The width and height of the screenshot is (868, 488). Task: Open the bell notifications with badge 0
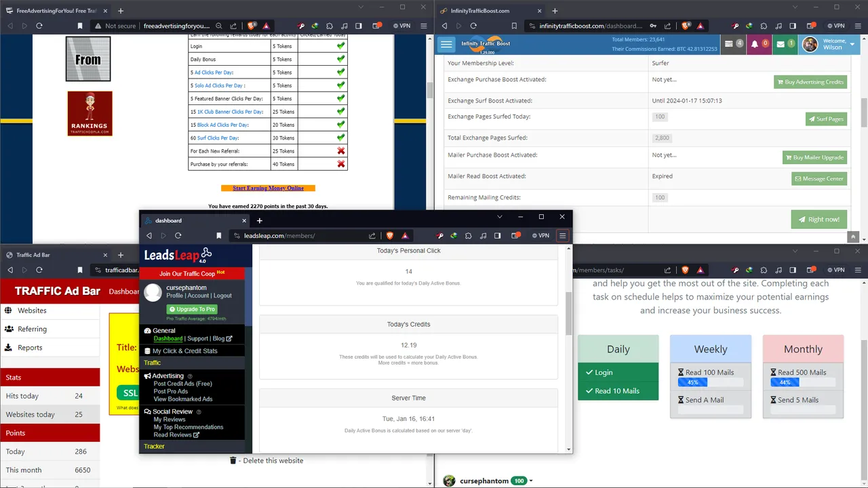(759, 44)
